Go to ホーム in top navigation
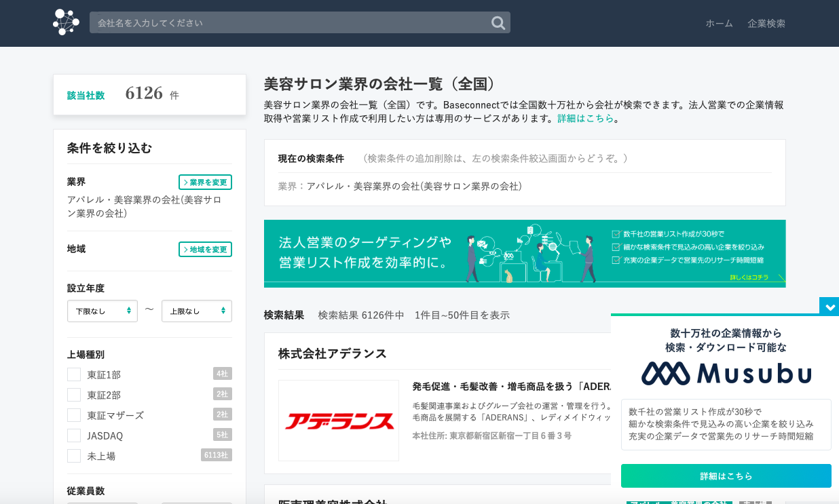 pyautogui.click(x=719, y=23)
